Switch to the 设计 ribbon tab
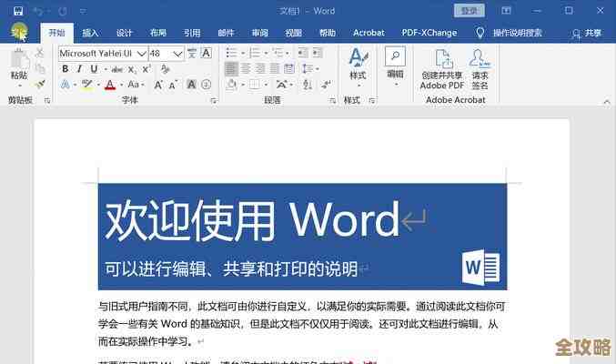Image resolution: width=616 pixels, height=364 pixels. point(124,33)
